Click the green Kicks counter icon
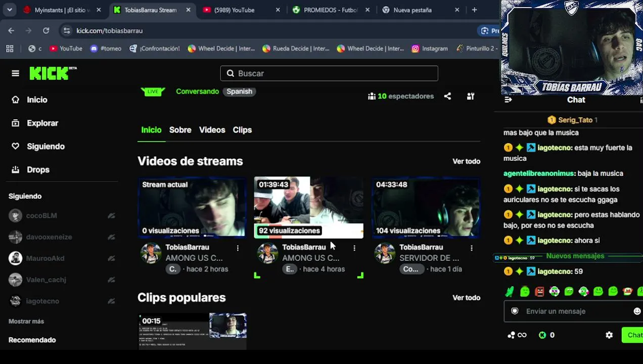Screen dimensions: 643x364 (x=542, y=335)
